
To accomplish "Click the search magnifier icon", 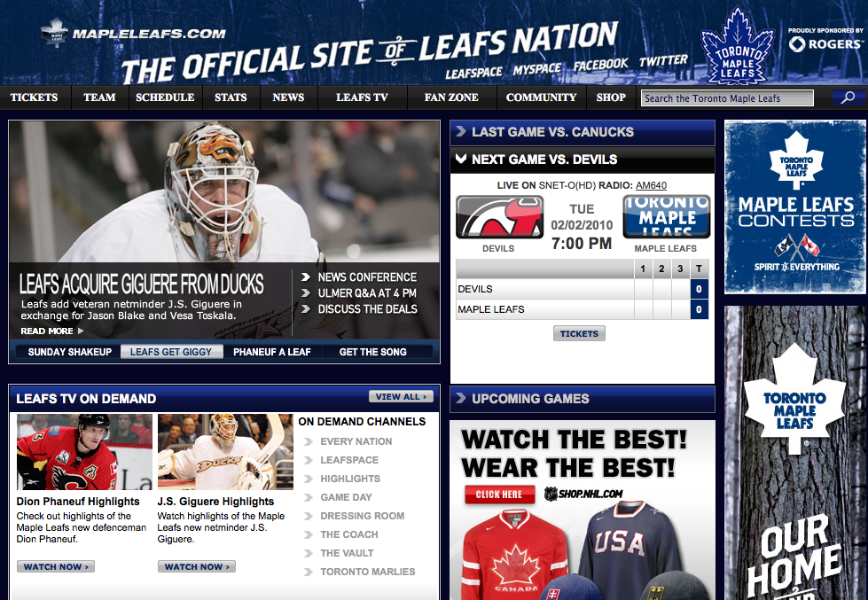I will tap(848, 98).
